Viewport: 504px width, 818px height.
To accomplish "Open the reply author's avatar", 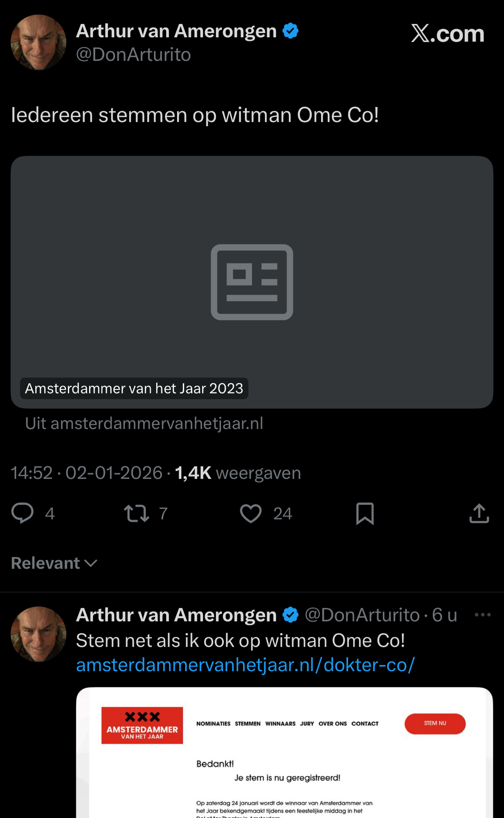I will 38,634.
